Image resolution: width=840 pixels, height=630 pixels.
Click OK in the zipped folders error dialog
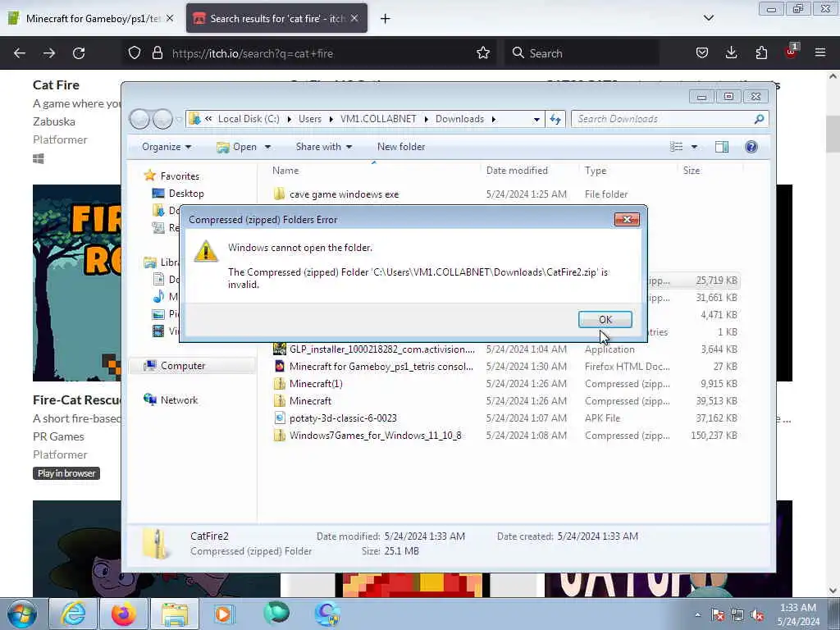[605, 319]
